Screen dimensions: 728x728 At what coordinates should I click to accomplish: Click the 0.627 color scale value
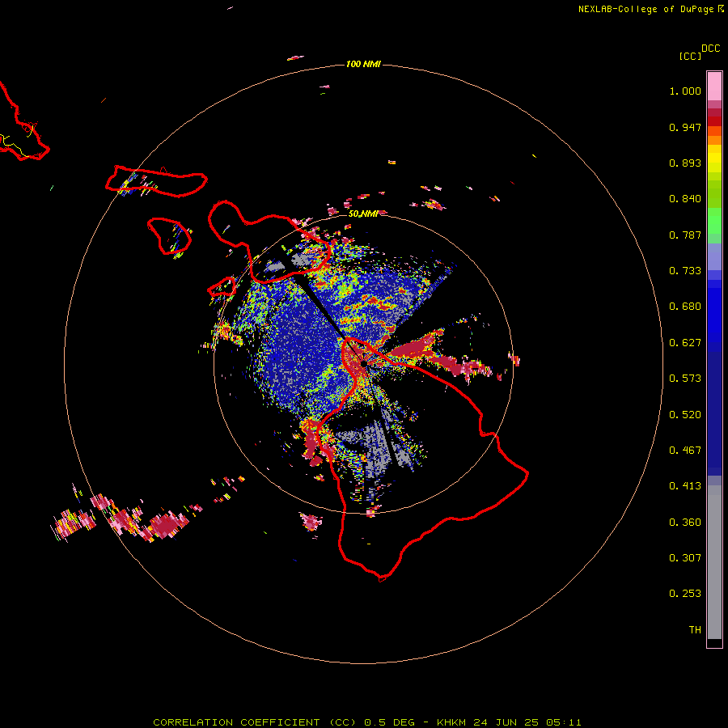pos(685,343)
